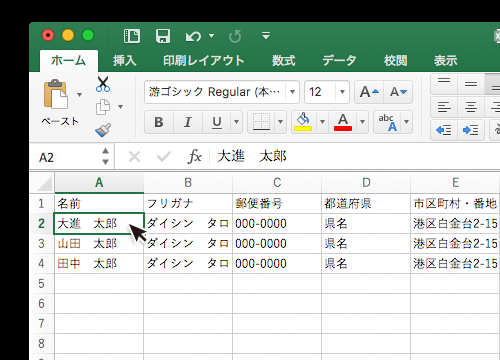Open the font size 12 dropdown
Viewport: 500px width, 360px height.
click(x=342, y=92)
